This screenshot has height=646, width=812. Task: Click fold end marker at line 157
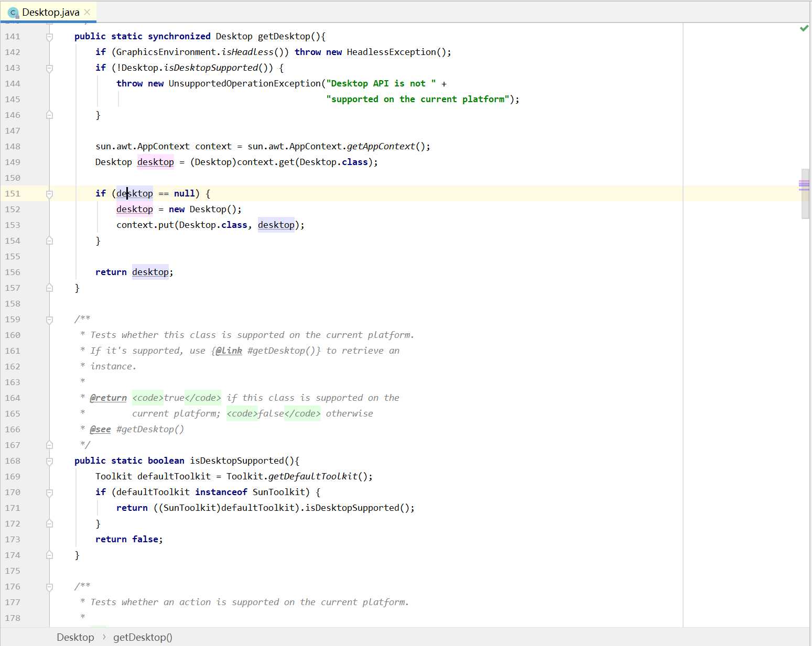49,288
